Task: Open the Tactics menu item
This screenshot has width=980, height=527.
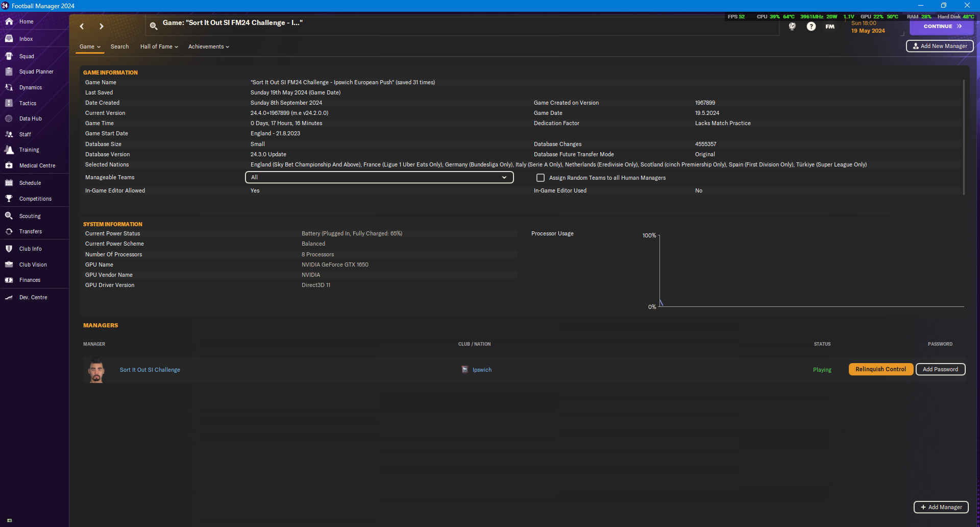Action: click(x=28, y=103)
